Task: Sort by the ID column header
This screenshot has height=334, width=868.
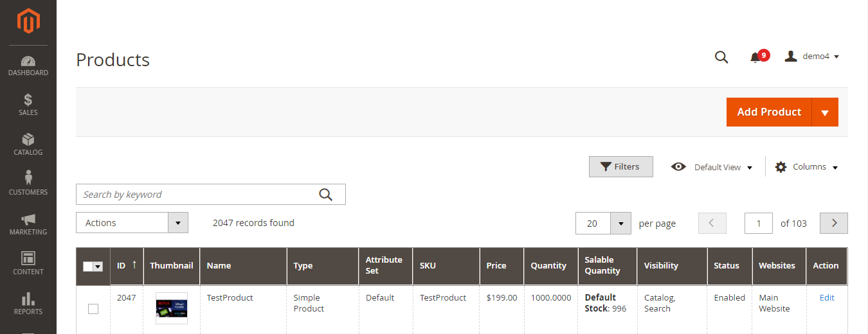Action: (127, 265)
